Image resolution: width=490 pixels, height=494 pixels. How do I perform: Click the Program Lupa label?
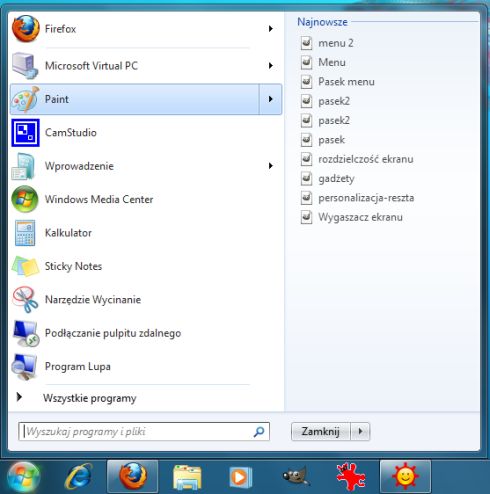(78, 367)
